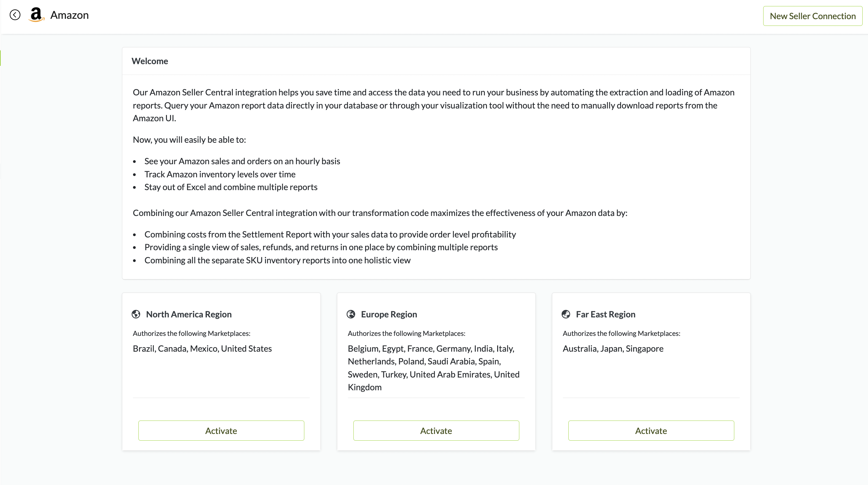Screen dimensions: 868x485
Task: Click the Amazon page title text
Action: 70,15
